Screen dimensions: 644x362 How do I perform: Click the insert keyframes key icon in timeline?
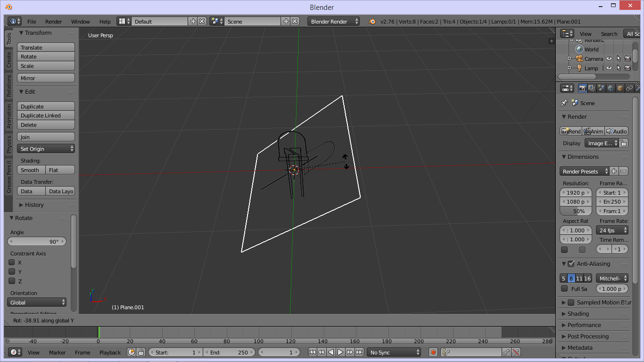click(506, 352)
